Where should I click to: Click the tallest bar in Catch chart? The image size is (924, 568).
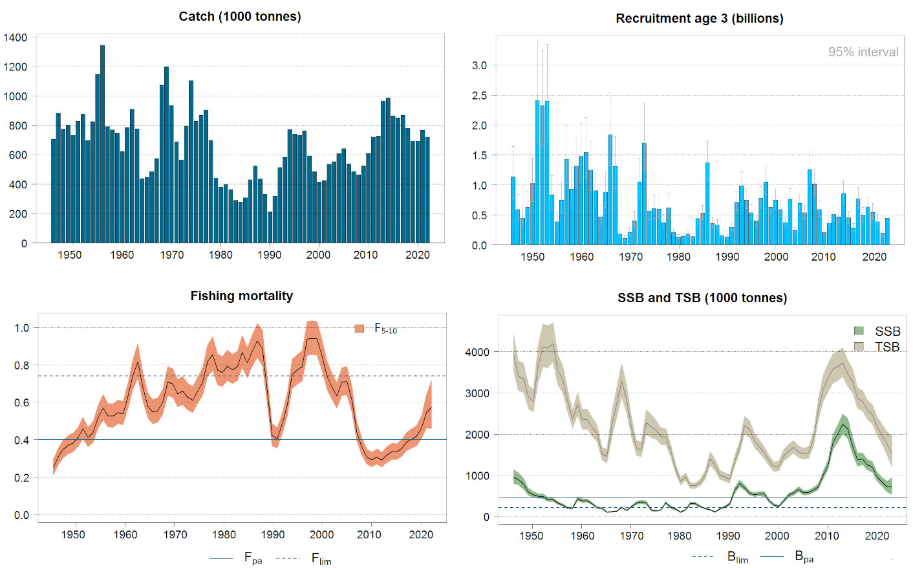pyautogui.click(x=102, y=144)
